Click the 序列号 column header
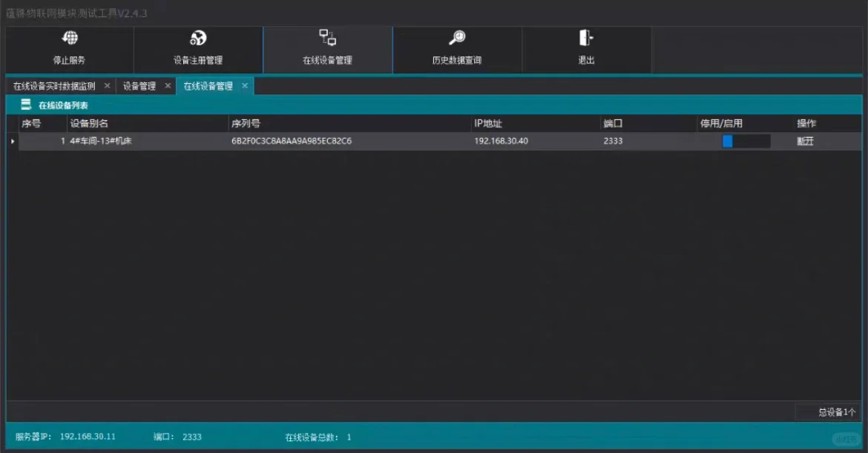The height and width of the screenshot is (453, 868). pyautogui.click(x=246, y=124)
